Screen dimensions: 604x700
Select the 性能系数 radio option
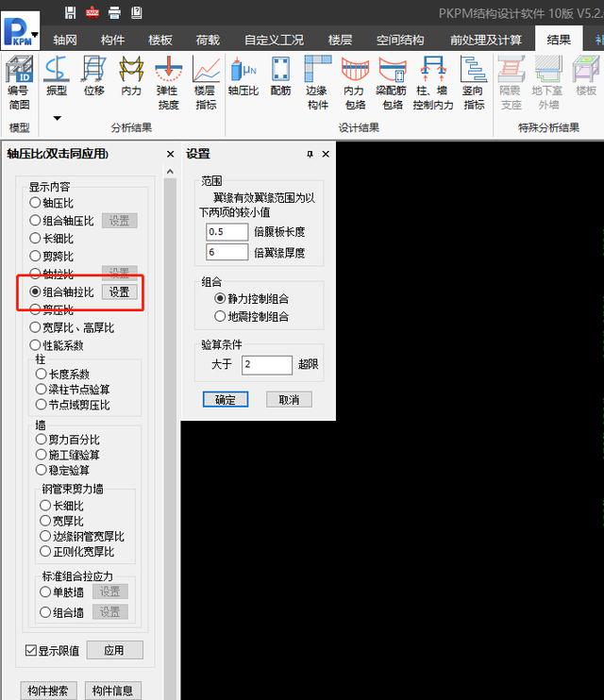pyautogui.click(x=57, y=345)
